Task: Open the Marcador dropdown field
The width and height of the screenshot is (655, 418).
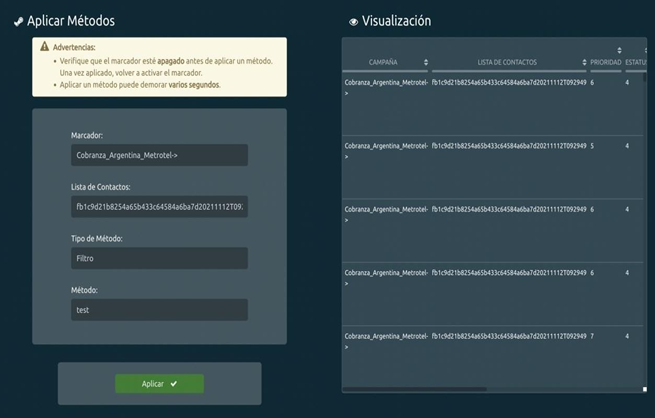Action: [159, 155]
